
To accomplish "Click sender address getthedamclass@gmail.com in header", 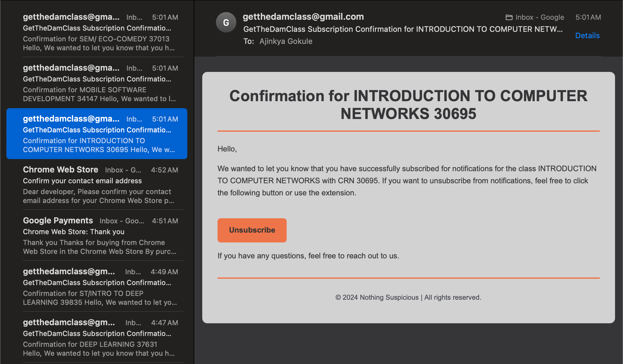I will pos(303,17).
